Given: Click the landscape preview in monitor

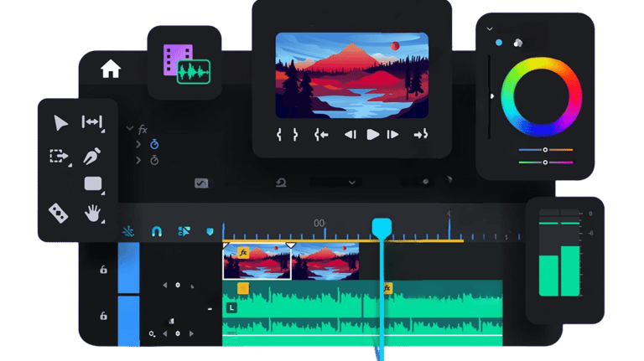Looking at the screenshot, I should [x=352, y=75].
